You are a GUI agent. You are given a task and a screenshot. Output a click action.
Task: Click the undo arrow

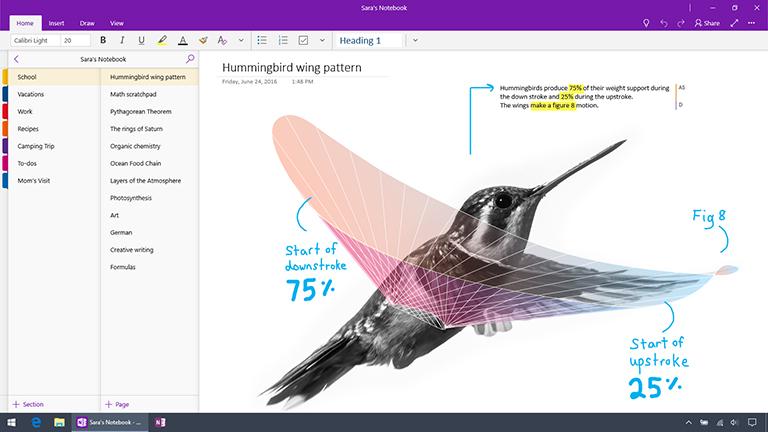664,22
